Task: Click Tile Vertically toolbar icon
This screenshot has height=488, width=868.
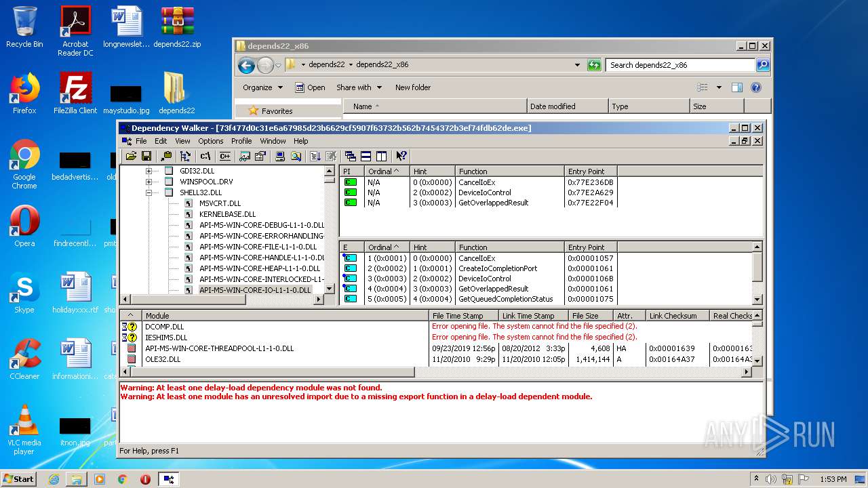Action: [x=381, y=156]
